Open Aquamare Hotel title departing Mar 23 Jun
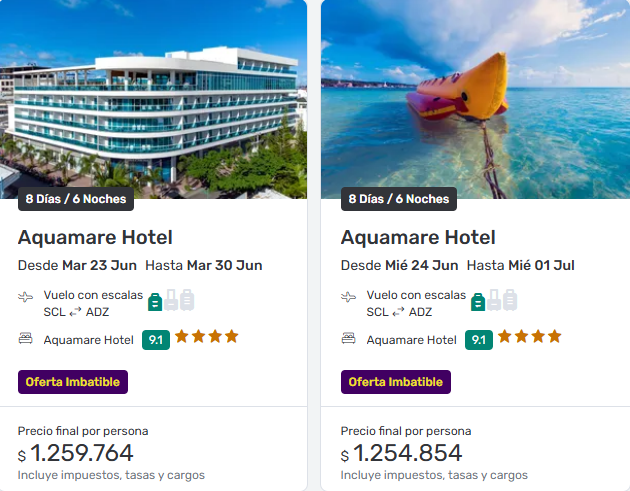The width and height of the screenshot is (630, 491). point(95,237)
